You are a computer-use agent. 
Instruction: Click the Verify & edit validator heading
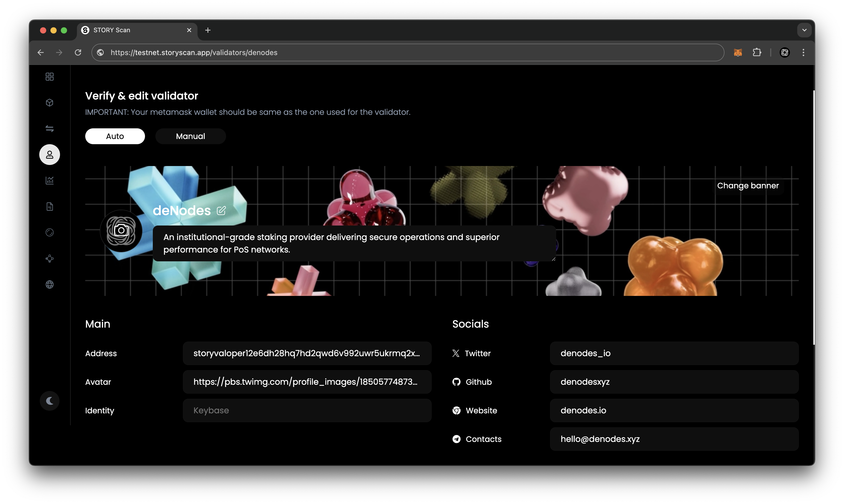(x=142, y=96)
